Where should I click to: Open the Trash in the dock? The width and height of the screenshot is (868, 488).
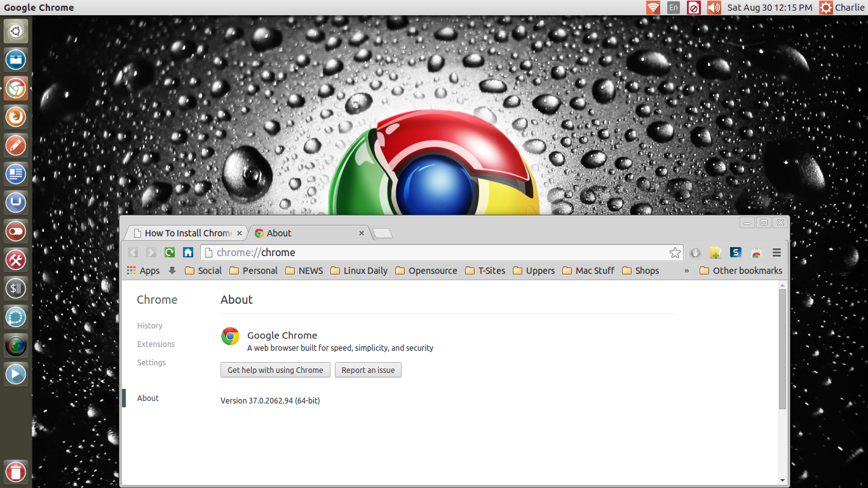(x=16, y=471)
